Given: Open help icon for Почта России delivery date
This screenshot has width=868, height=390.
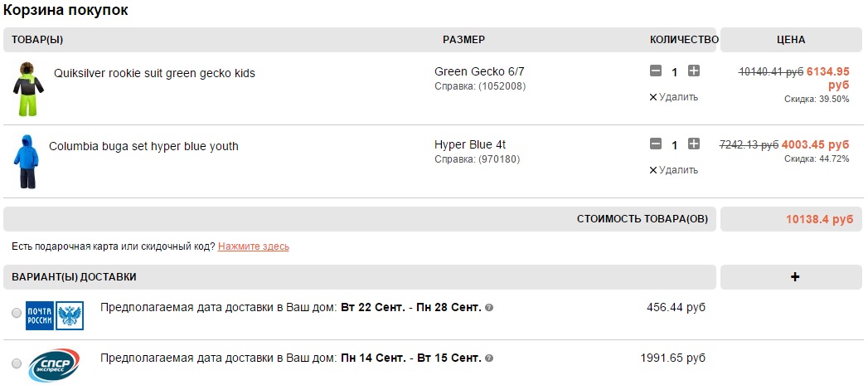Looking at the screenshot, I should 489,308.
